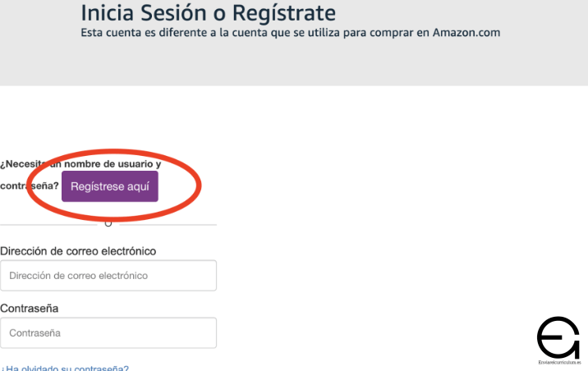Image resolution: width=588 pixels, height=371 pixels.
Task: Click the black circular EC logo icon
Action: point(558,337)
